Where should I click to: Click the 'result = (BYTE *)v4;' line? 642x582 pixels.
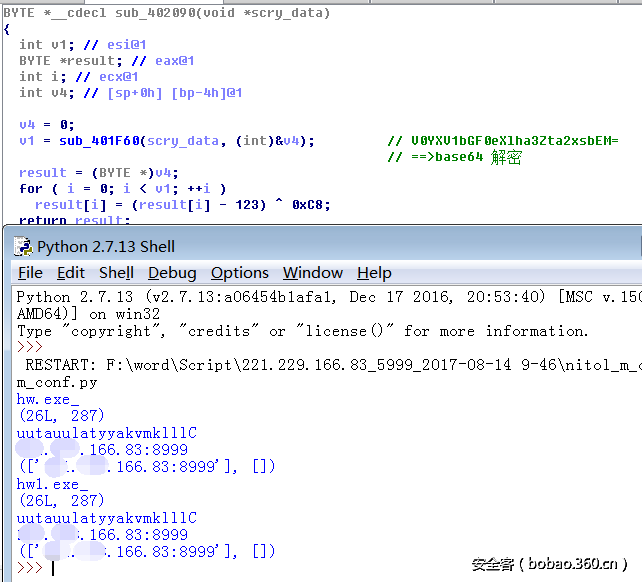[99, 173]
